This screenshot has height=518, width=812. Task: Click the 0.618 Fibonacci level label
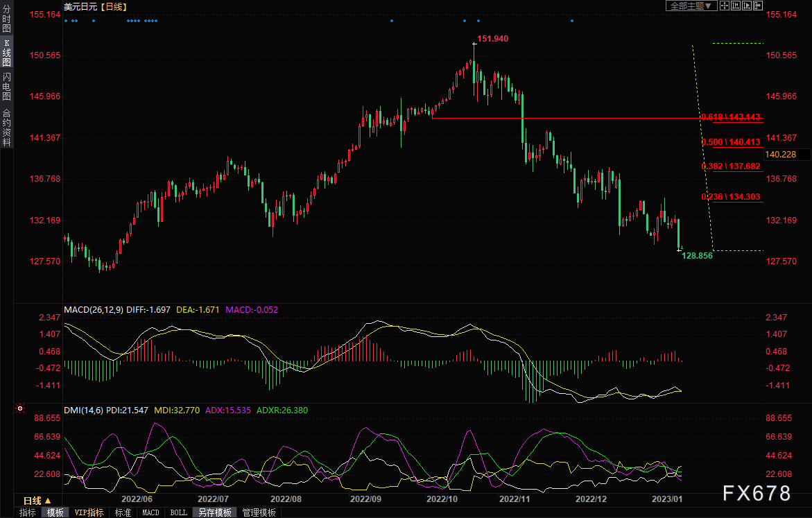pos(731,117)
